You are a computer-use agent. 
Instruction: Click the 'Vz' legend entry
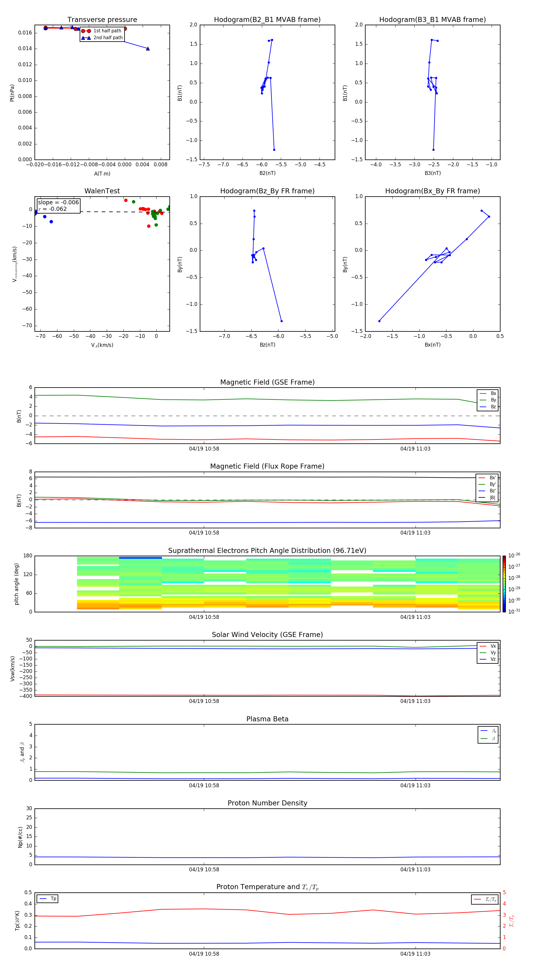click(x=488, y=659)
